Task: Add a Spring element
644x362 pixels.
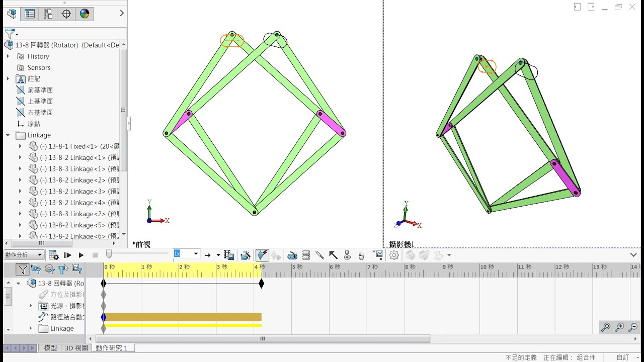Action: 306,255
